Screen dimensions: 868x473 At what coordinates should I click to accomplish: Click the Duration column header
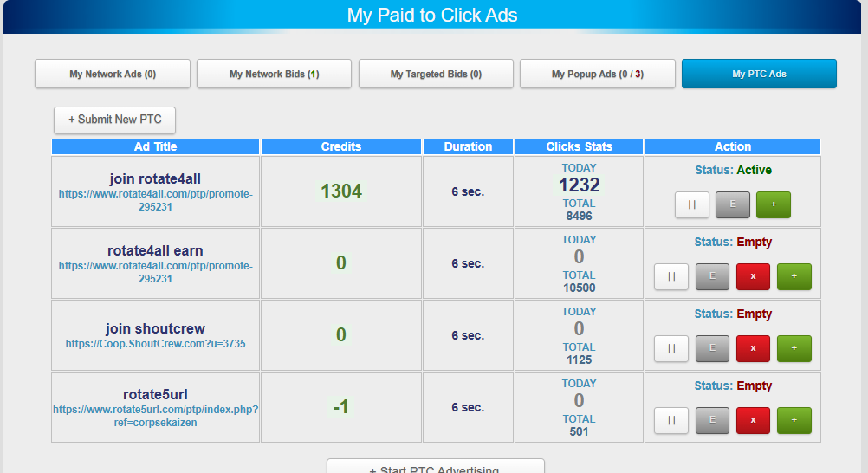[468, 146]
